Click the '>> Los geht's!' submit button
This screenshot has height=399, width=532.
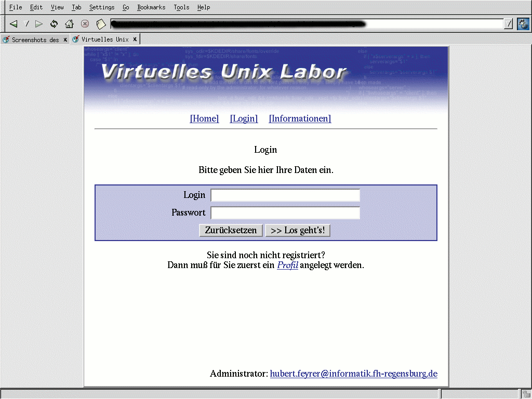pos(298,230)
